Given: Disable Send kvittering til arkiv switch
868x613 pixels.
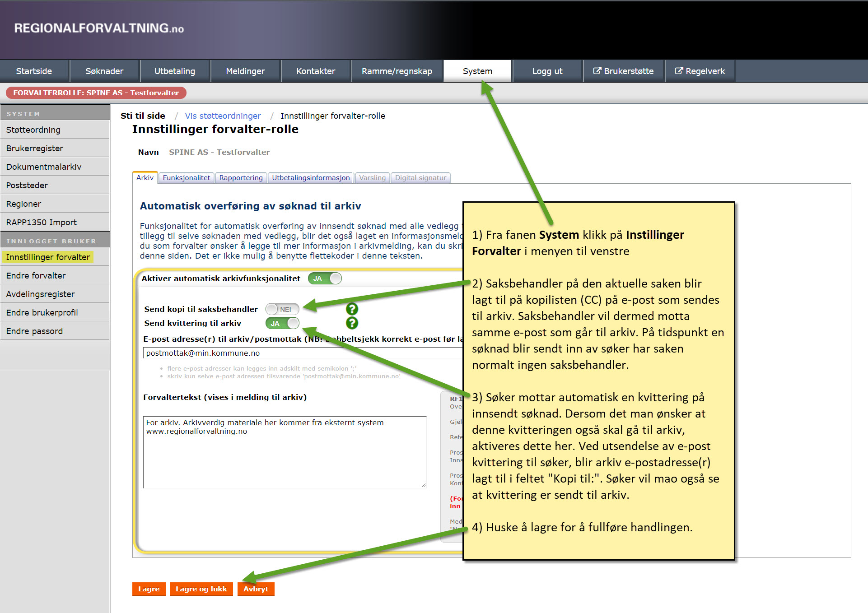Looking at the screenshot, I should click(282, 323).
